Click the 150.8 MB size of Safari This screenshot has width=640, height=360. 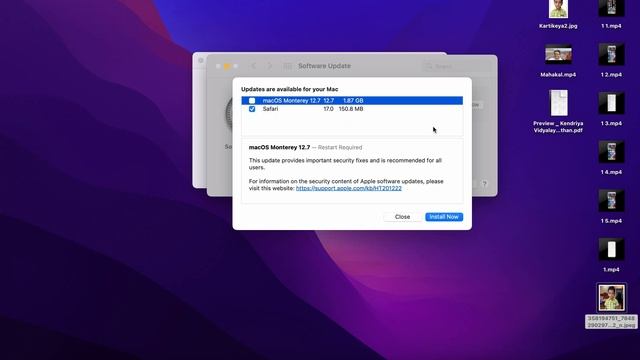351,109
